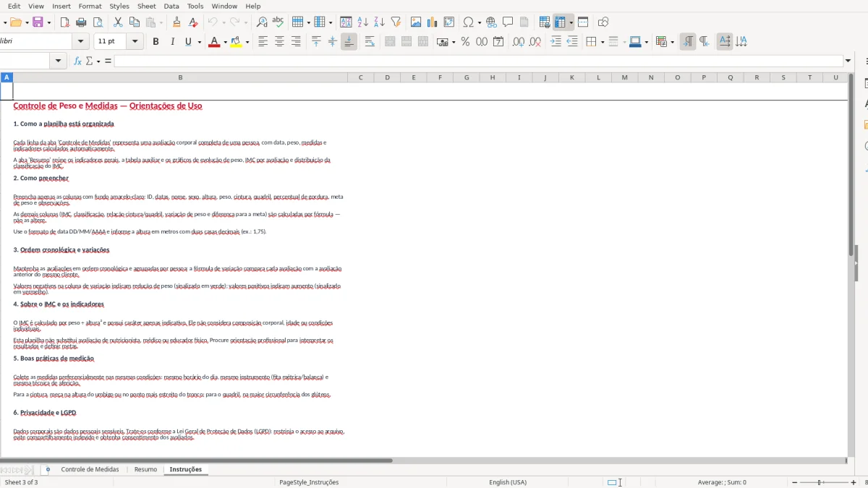Sort descending Z to A
This screenshot has height=488, width=868.
[379, 22]
